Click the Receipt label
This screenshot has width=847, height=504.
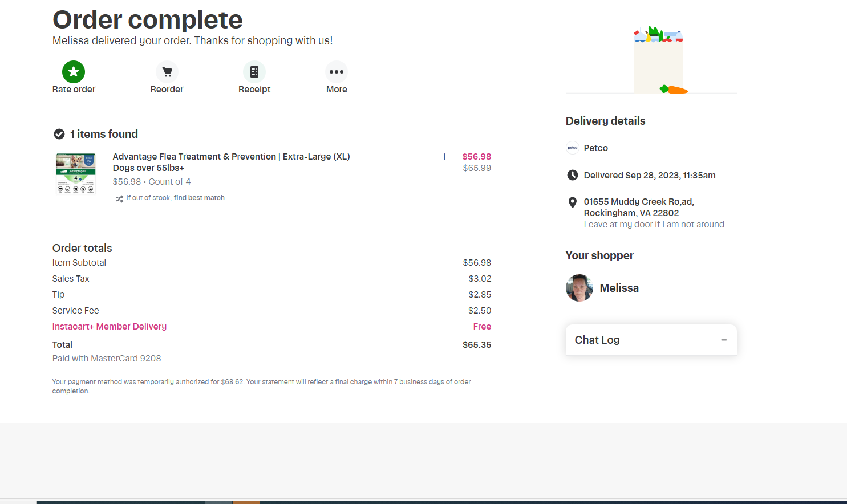[x=254, y=90]
